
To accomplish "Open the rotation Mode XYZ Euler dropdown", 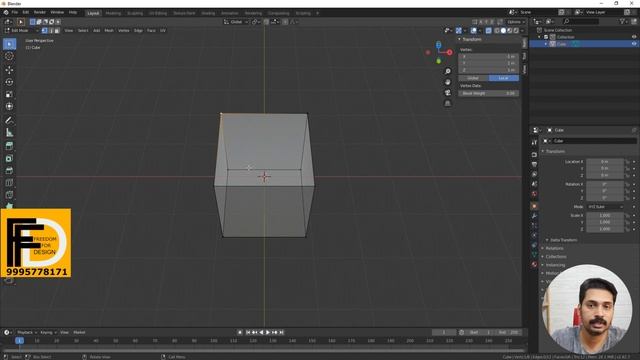I will [605, 207].
